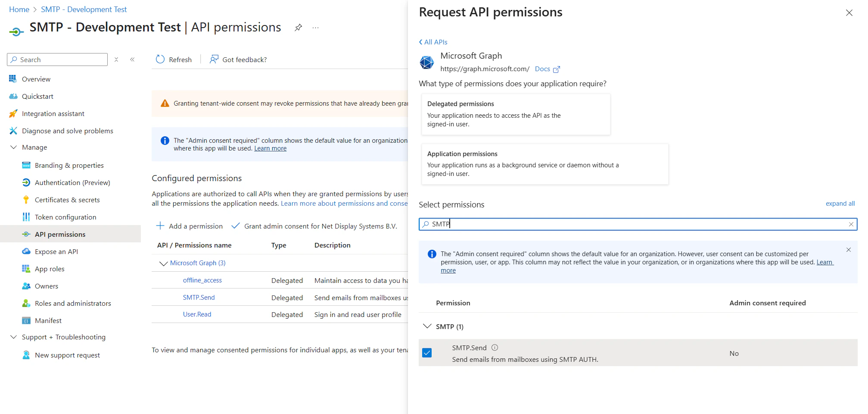Click the plus icon for Add a permission
Image resolution: width=868 pixels, height=414 pixels.
tap(160, 226)
